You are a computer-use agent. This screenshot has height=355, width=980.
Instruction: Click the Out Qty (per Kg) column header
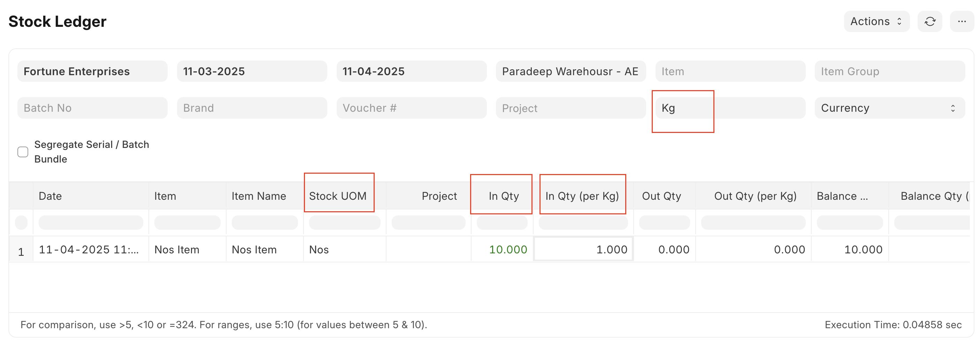[x=755, y=196]
